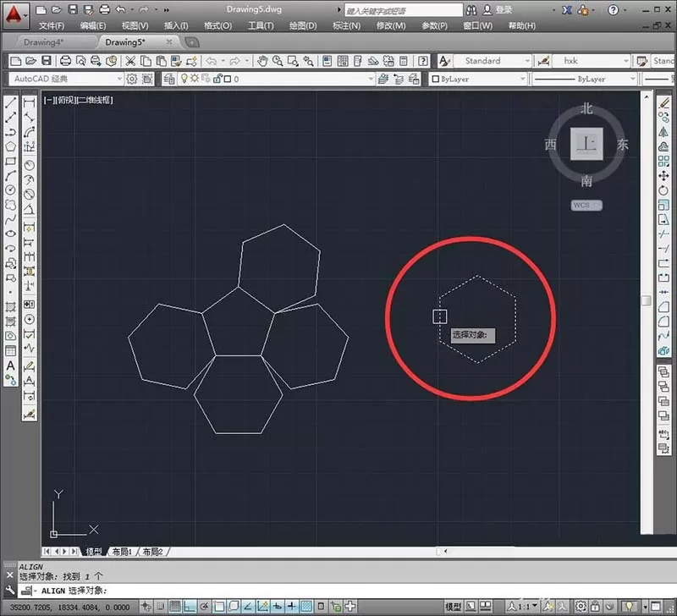Expand the WCS coordinate system dropdown

click(x=586, y=205)
